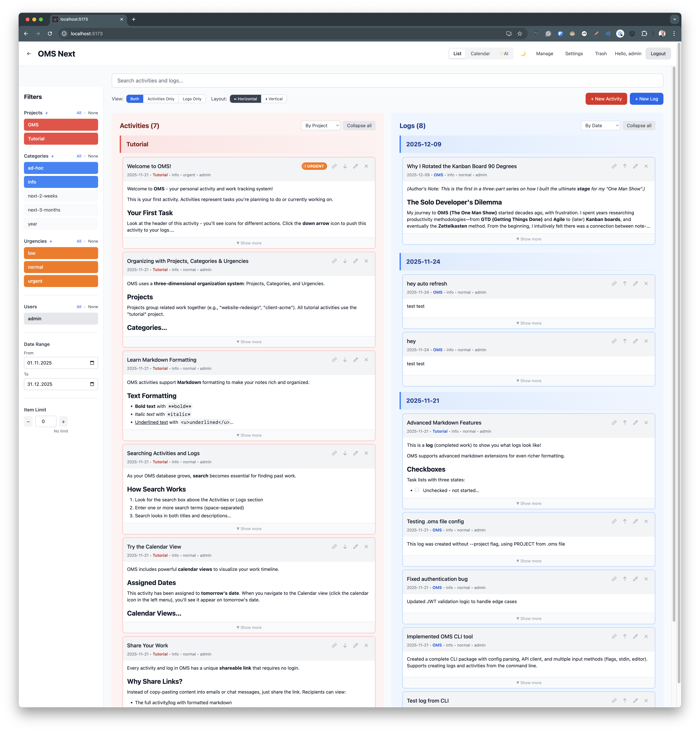
Task: Enable the next-2-weeks category filter
Action: click(x=61, y=196)
